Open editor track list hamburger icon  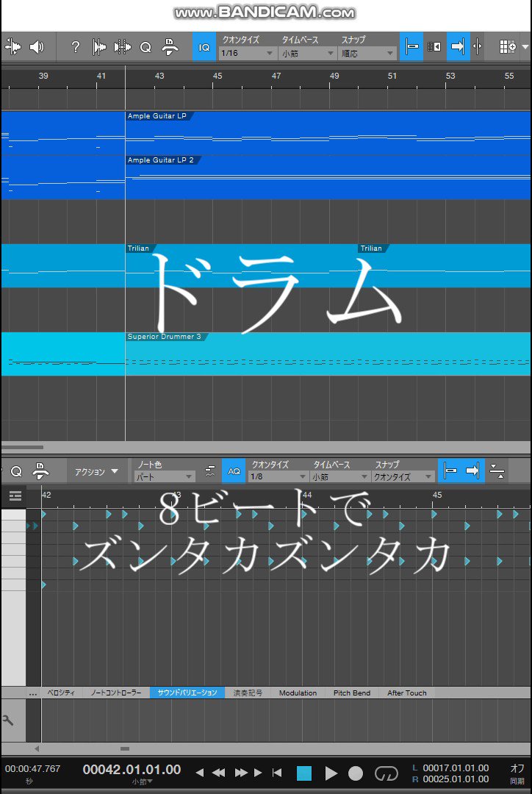coord(15,496)
